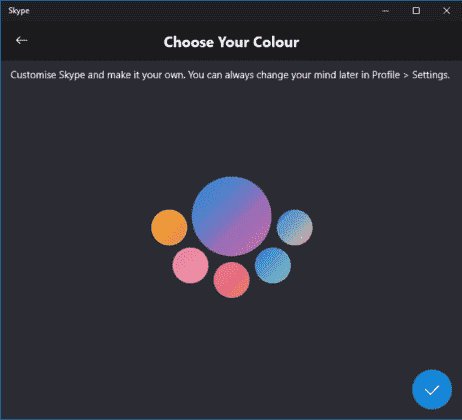Image resolution: width=462 pixels, height=420 pixels.
Task: Minimize the Skype window
Action: point(386,11)
